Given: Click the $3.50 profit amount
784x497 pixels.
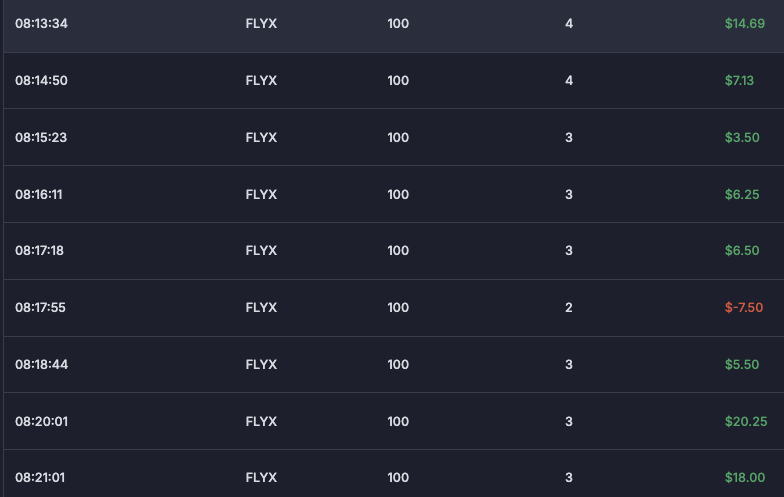Looking at the screenshot, I should click(x=741, y=137).
